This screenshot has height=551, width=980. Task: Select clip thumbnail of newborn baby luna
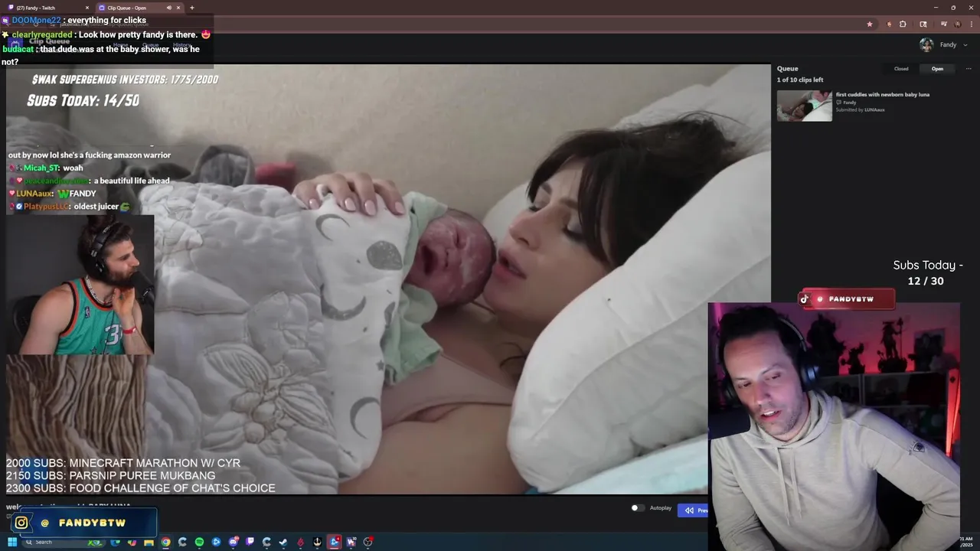click(x=805, y=106)
